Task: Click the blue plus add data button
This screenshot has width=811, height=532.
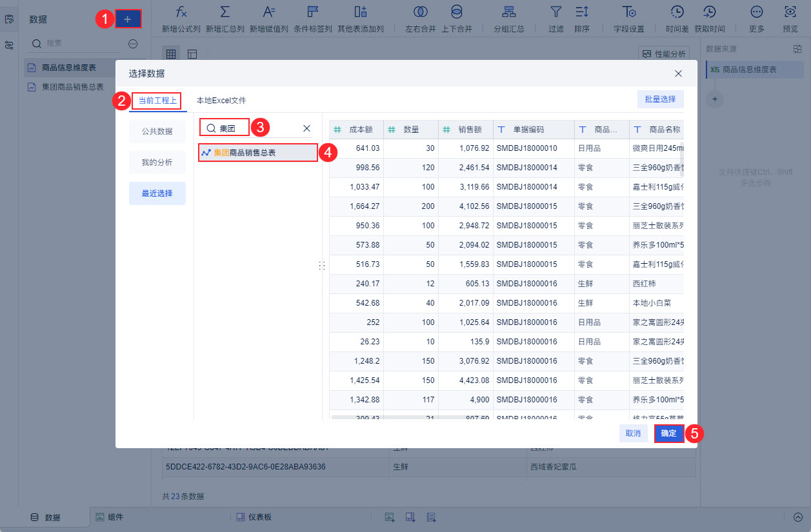Action: click(128, 19)
